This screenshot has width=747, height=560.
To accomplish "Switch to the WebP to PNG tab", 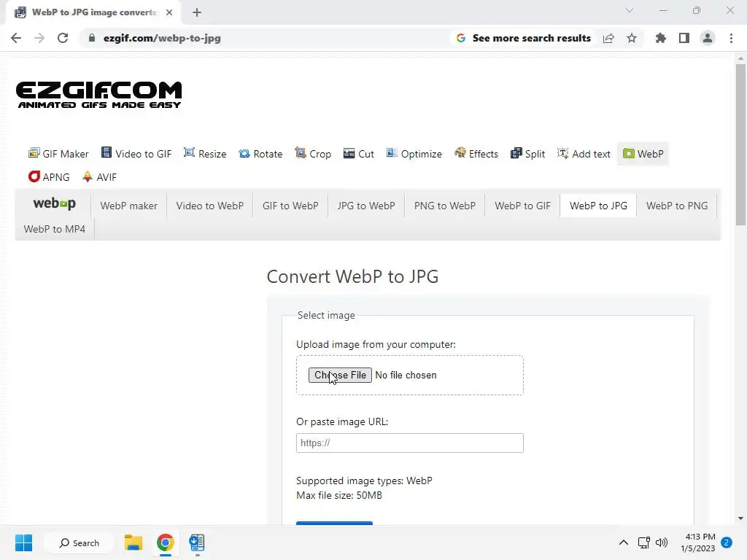I will 677,206.
